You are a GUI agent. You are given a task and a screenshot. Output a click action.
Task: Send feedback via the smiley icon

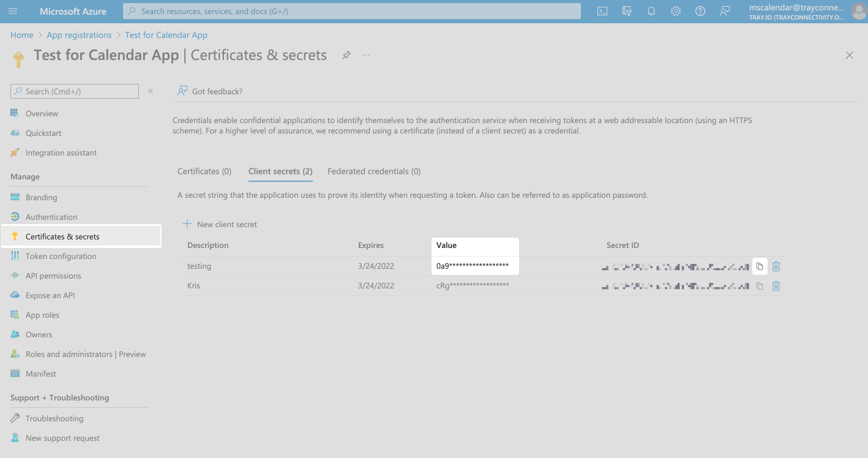click(725, 10)
